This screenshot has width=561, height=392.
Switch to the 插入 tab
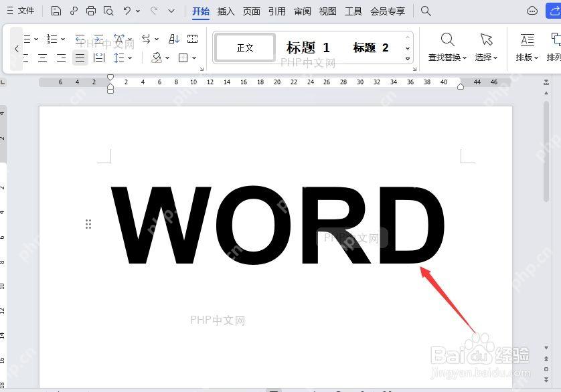click(x=226, y=11)
